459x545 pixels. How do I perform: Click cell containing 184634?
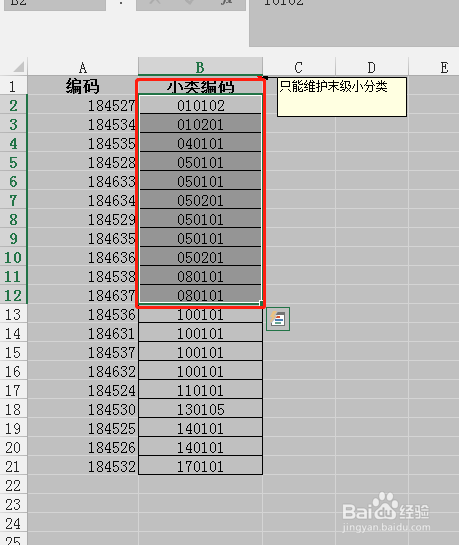point(83,200)
